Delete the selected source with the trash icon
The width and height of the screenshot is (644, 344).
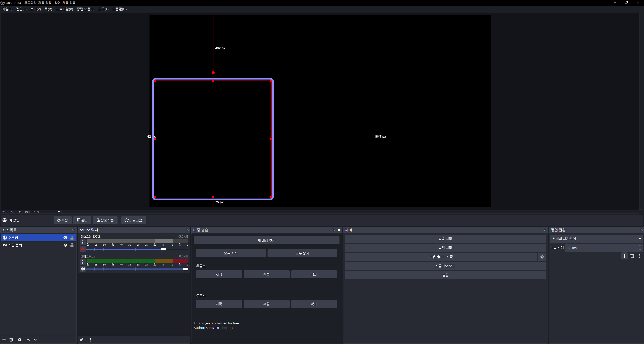coord(11,340)
